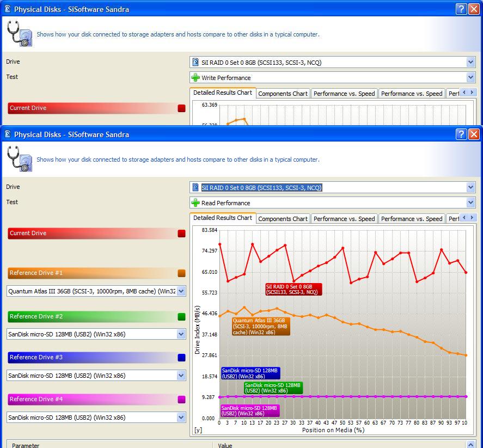
Task: Click the Write Performance test field text
Action: click(x=226, y=78)
